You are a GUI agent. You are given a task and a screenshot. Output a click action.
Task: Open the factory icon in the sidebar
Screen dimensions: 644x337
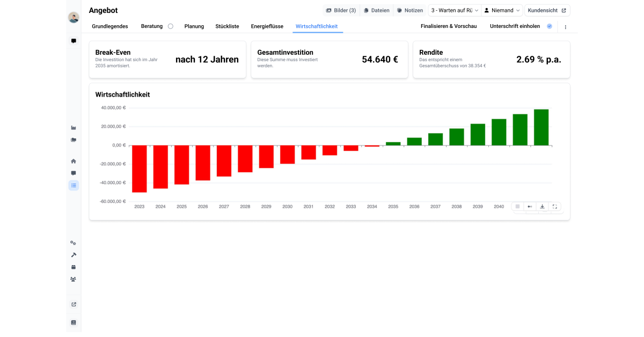[74, 128]
